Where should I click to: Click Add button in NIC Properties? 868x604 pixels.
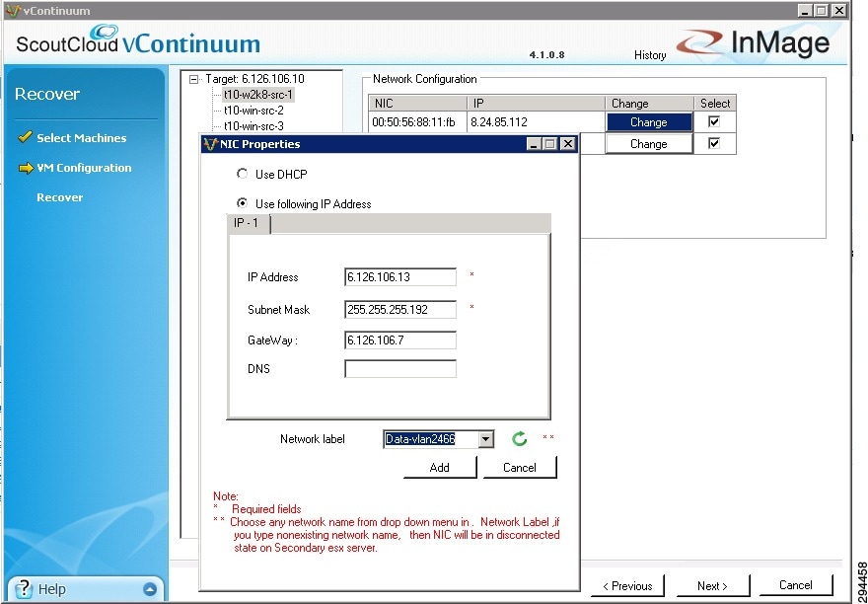coord(440,467)
